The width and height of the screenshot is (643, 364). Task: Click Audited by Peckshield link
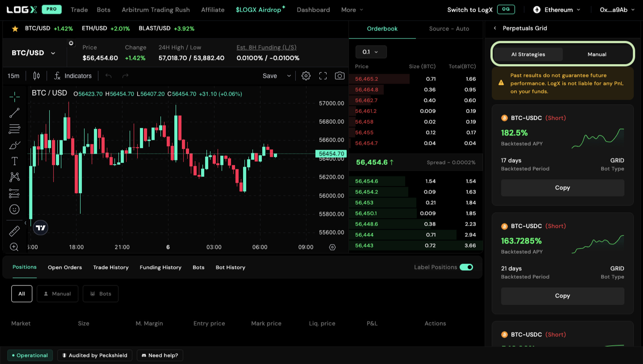coord(95,355)
